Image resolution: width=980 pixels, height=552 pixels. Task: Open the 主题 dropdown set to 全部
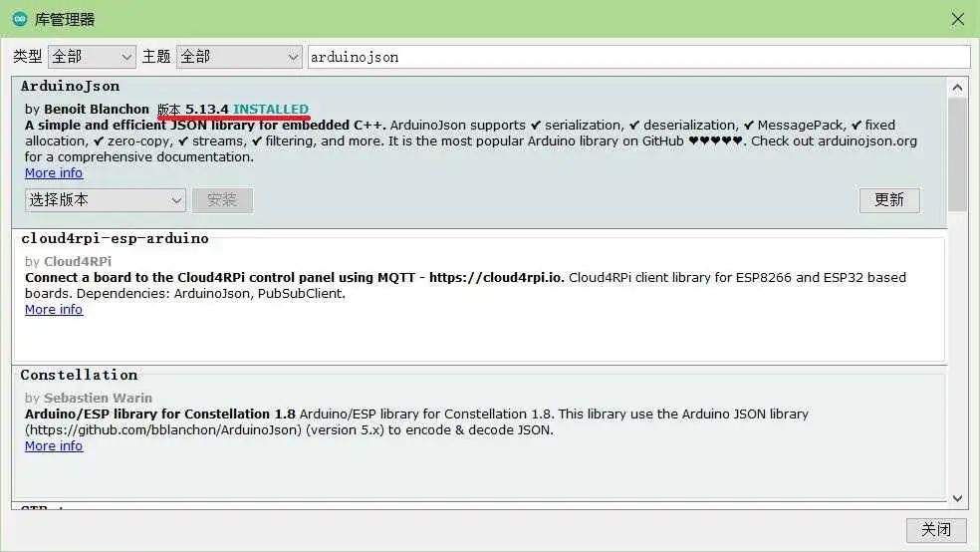tap(239, 57)
